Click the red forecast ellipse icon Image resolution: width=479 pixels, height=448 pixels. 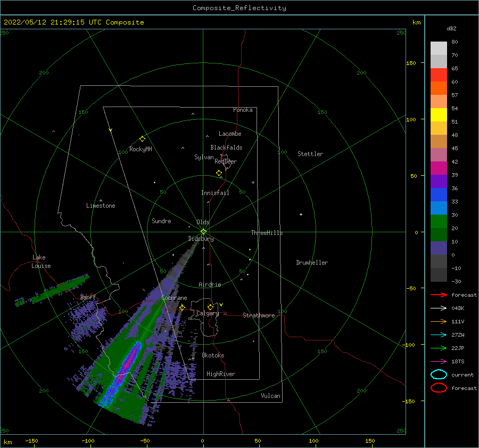point(439,388)
